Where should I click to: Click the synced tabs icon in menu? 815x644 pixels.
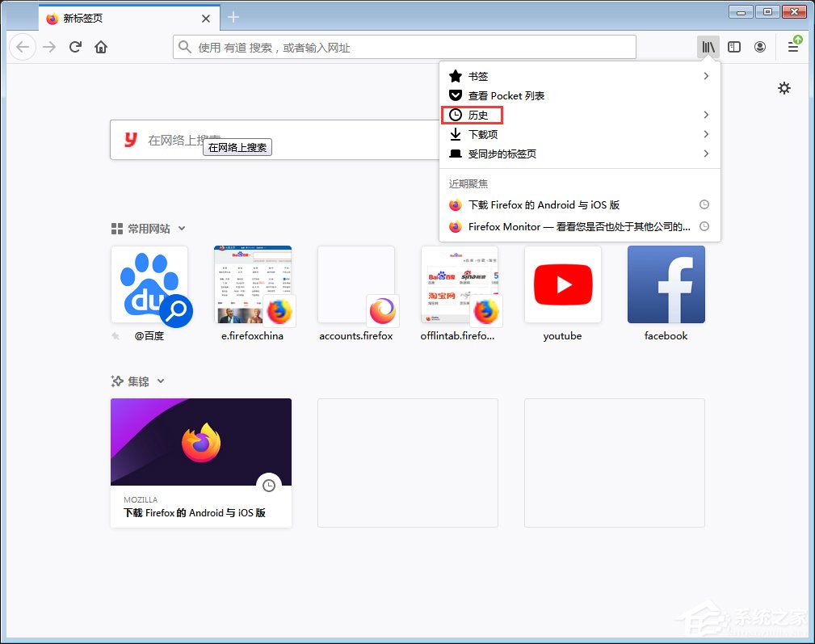tap(456, 154)
